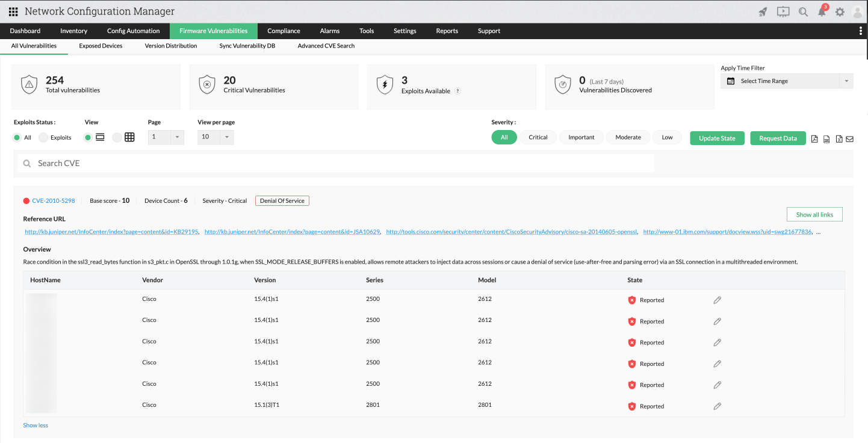Open the notifications bell
Screen dimensions: 868x443
[822, 11]
